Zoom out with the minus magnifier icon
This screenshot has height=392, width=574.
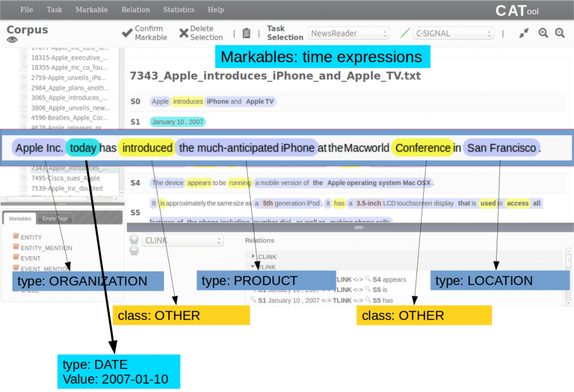pos(560,33)
